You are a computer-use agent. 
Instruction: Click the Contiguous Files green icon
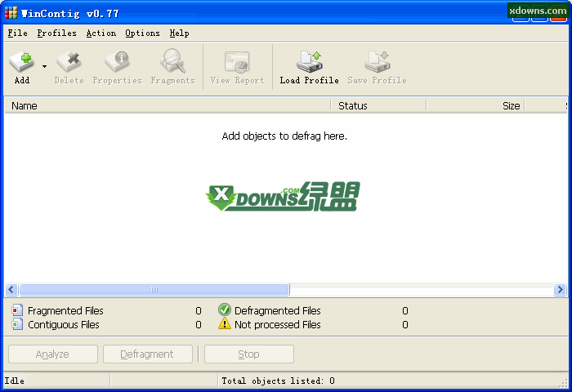pos(17,324)
